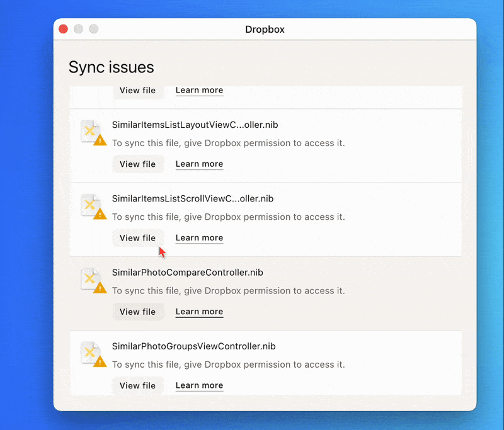View file for SimilarItemsListScrollViewC...oller.nib
Screen dimensions: 504x430
coord(138,238)
